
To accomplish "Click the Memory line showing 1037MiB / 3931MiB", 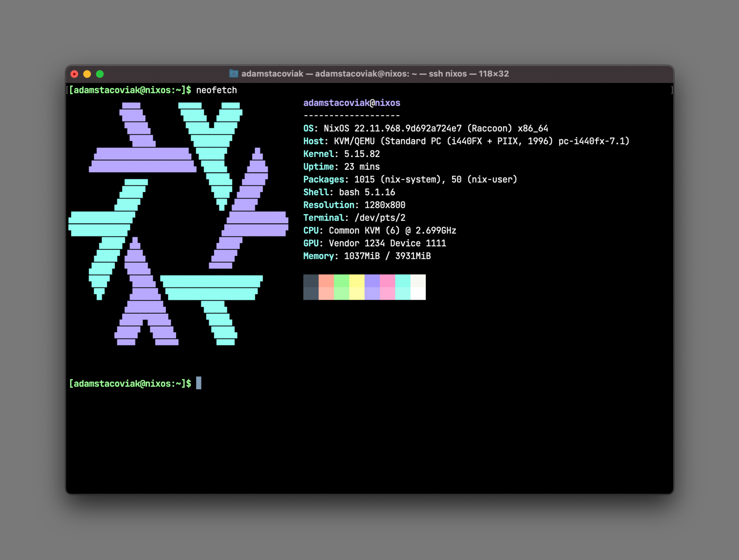I will 367,256.
